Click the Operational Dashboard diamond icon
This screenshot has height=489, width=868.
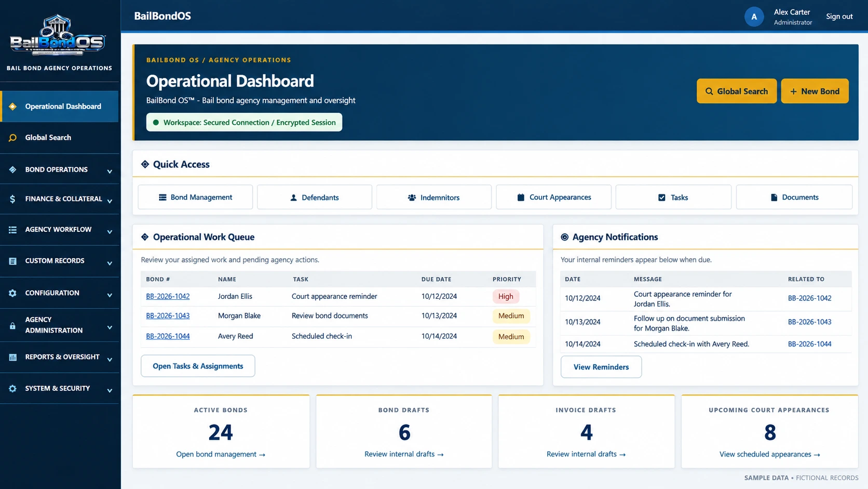13,107
